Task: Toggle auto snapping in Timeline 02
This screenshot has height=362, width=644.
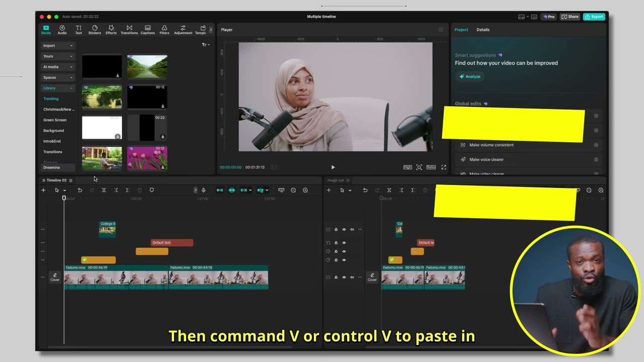Action: pos(232,190)
